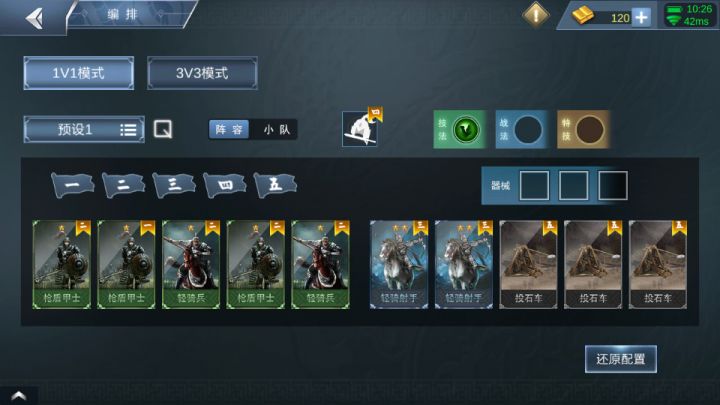Select the 1V1模式 button
Viewport: 720px width, 405px height.
click(79, 73)
